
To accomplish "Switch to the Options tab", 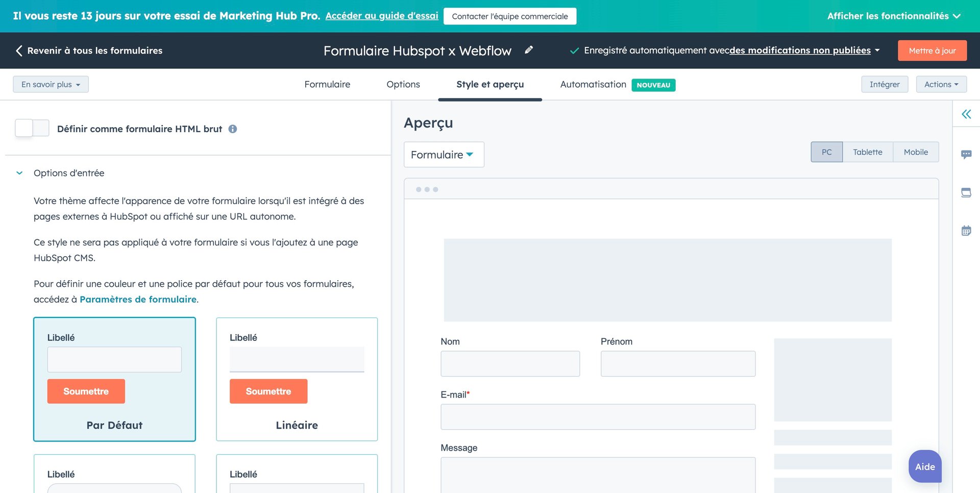I will (403, 84).
